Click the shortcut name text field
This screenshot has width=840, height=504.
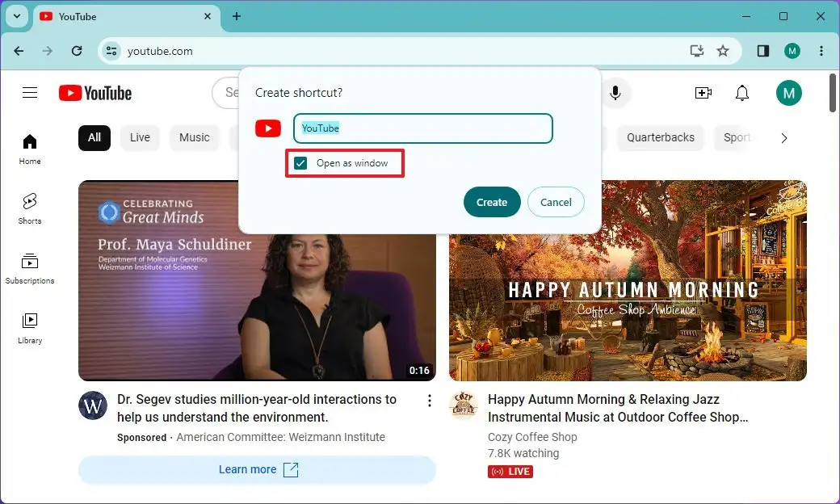pyautogui.click(x=422, y=128)
